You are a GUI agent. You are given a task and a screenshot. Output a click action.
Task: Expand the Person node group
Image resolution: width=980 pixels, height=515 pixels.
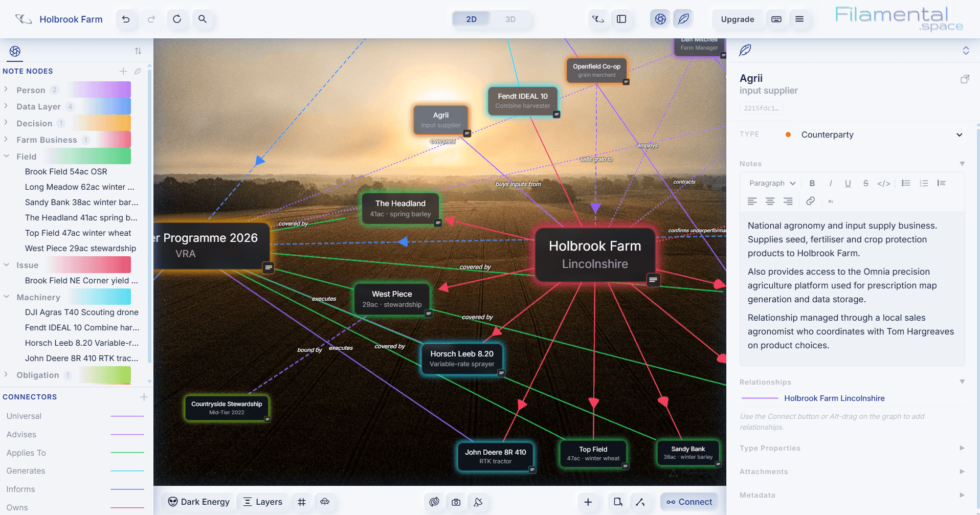(x=6, y=89)
